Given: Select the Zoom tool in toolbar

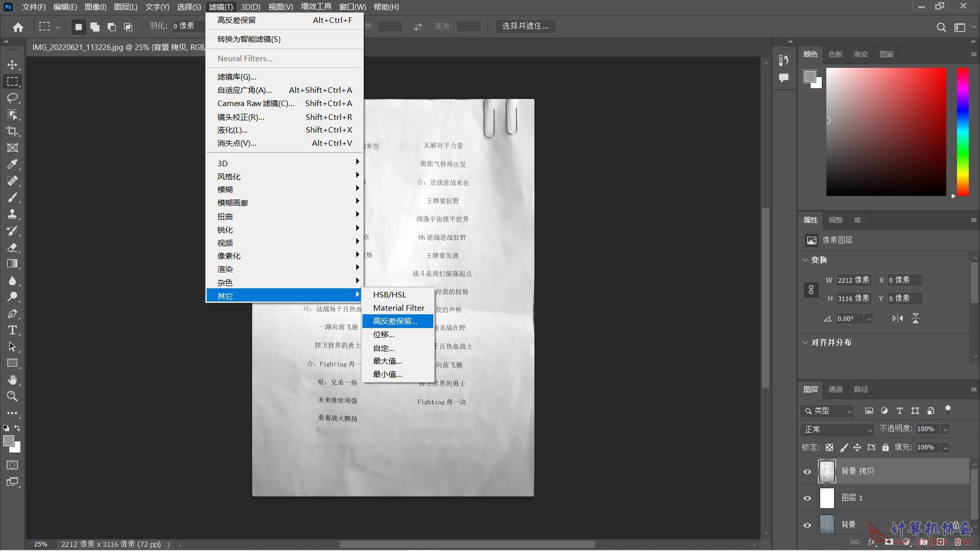Looking at the screenshot, I should (12, 396).
